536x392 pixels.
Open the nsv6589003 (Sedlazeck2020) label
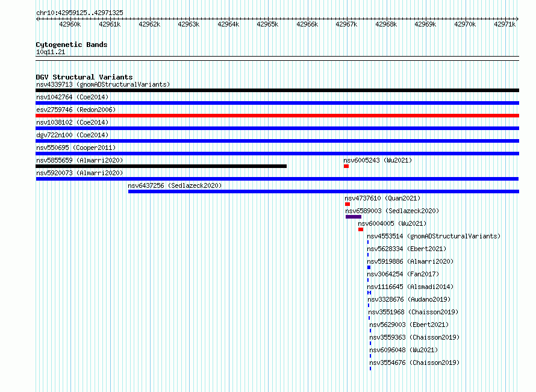pos(392,211)
